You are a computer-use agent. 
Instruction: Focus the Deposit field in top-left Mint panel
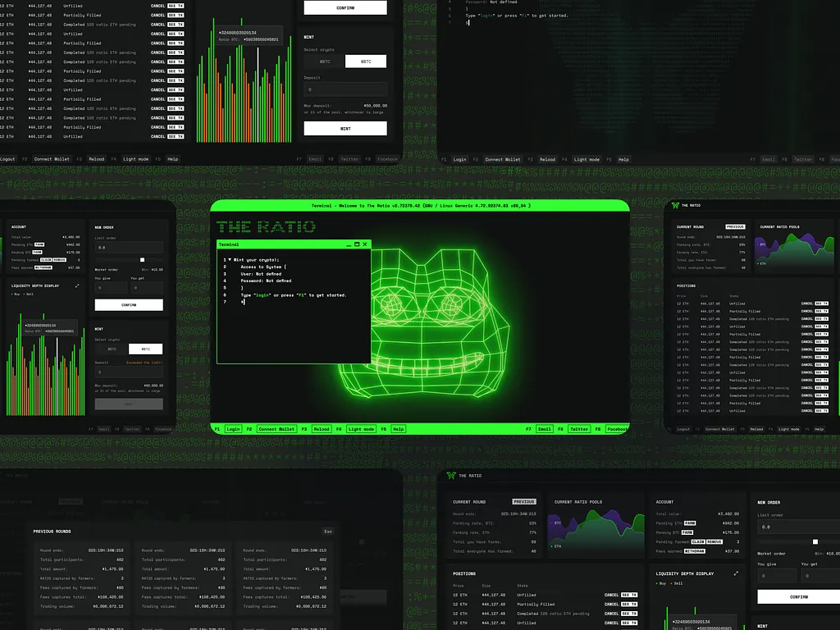click(345, 89)
